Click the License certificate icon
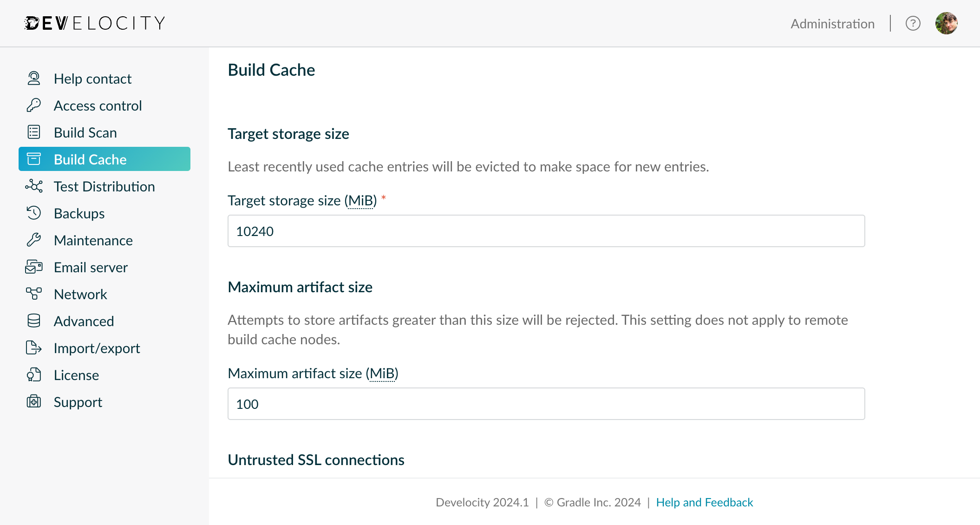Viewport: 980px width, 525px height. tap(34, 375)
